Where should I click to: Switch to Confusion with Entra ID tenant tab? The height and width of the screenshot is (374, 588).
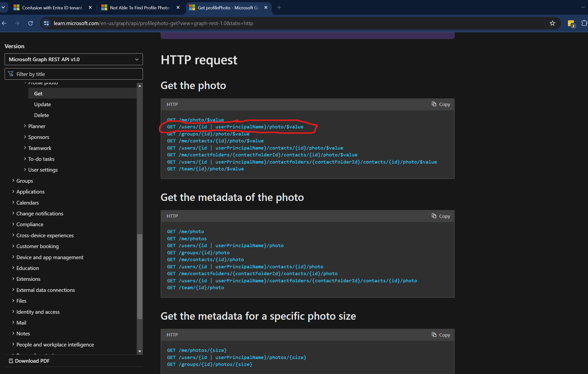(x=52, y=8)
